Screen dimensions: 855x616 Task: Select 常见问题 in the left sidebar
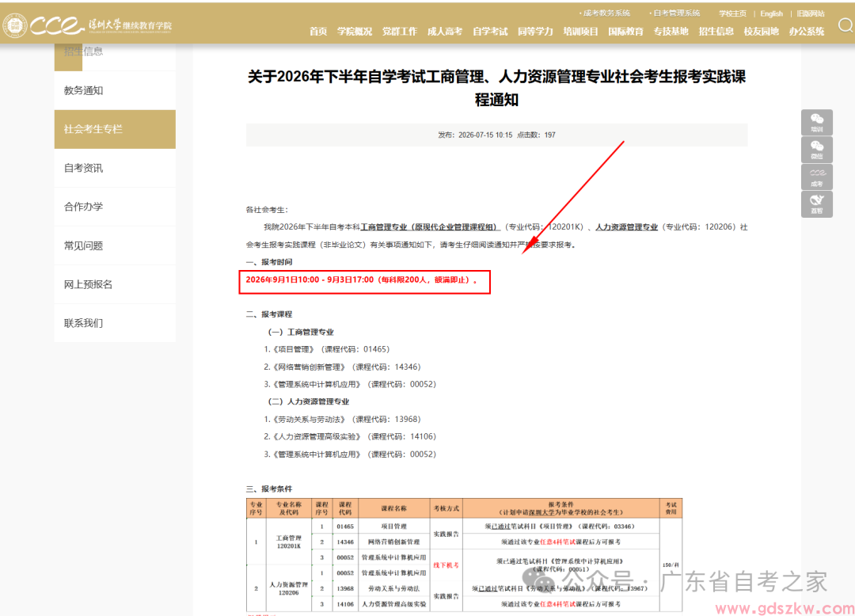coord(115,246)
